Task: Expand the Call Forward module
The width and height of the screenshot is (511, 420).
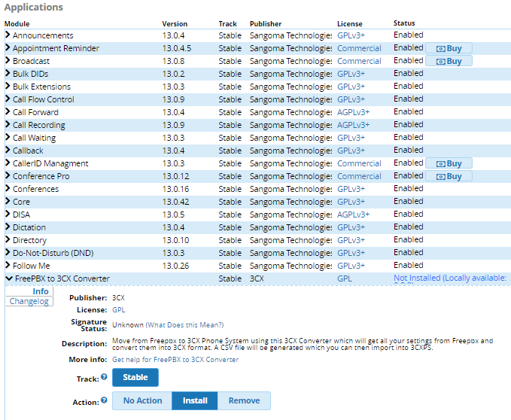Action: [8, 111]
